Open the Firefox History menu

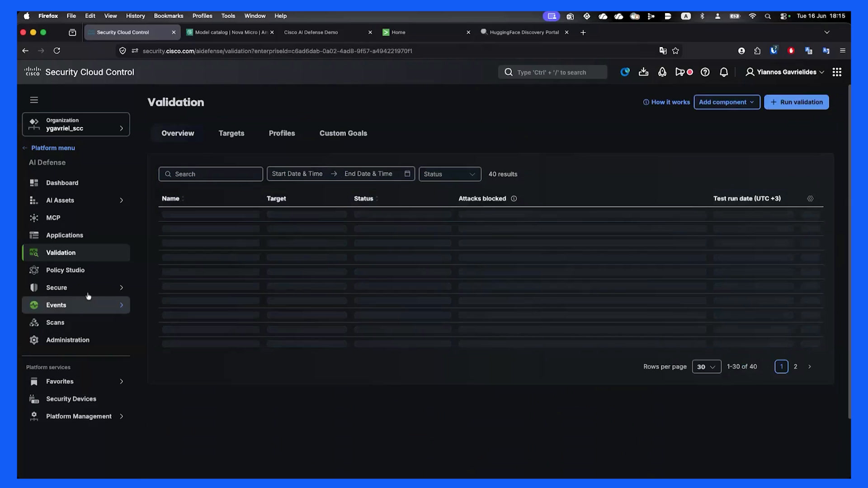[x=135, y=16]
